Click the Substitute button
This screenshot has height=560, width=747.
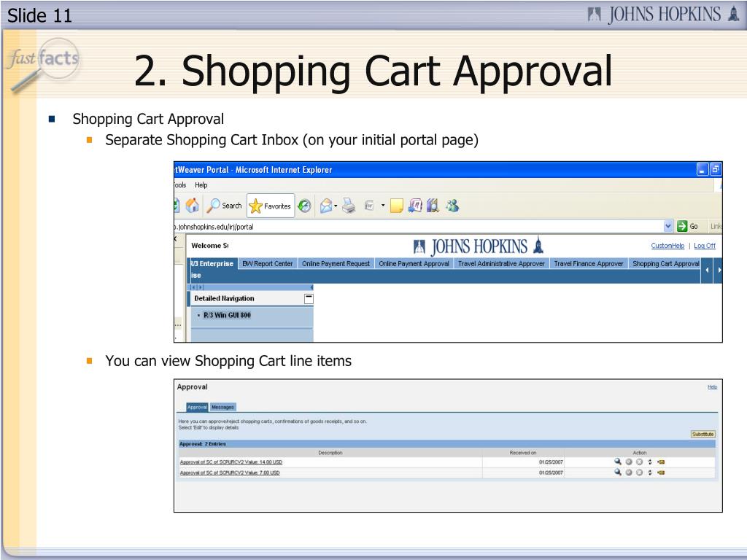coord(703,435)
